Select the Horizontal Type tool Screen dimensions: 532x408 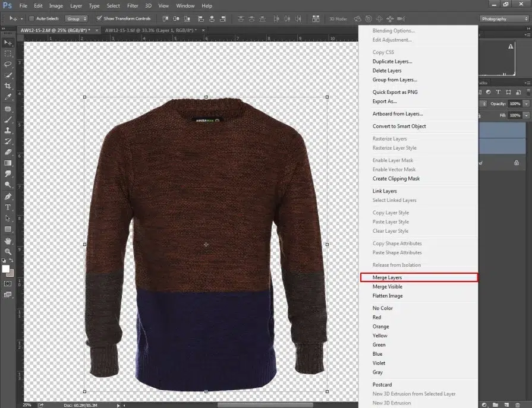pos(8,207)
